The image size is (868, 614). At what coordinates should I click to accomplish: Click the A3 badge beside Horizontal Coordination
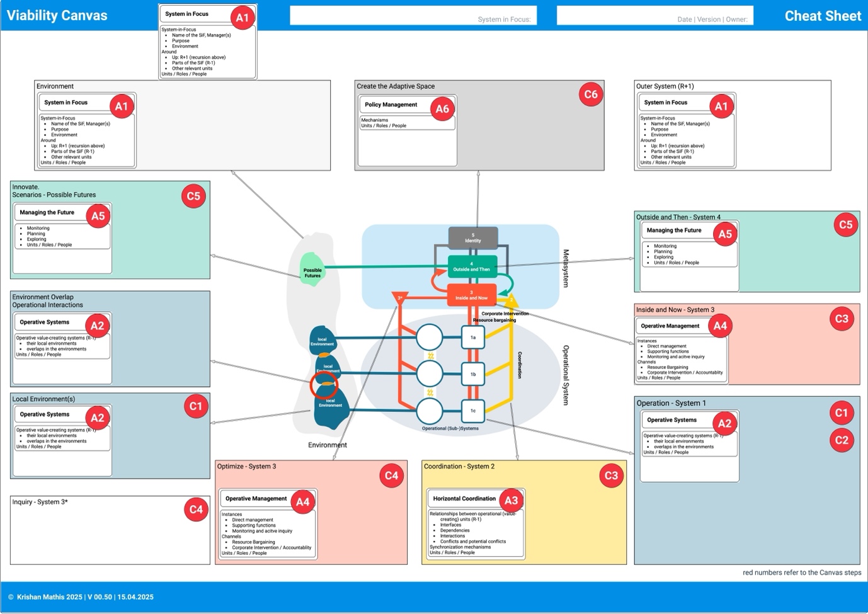512,499
